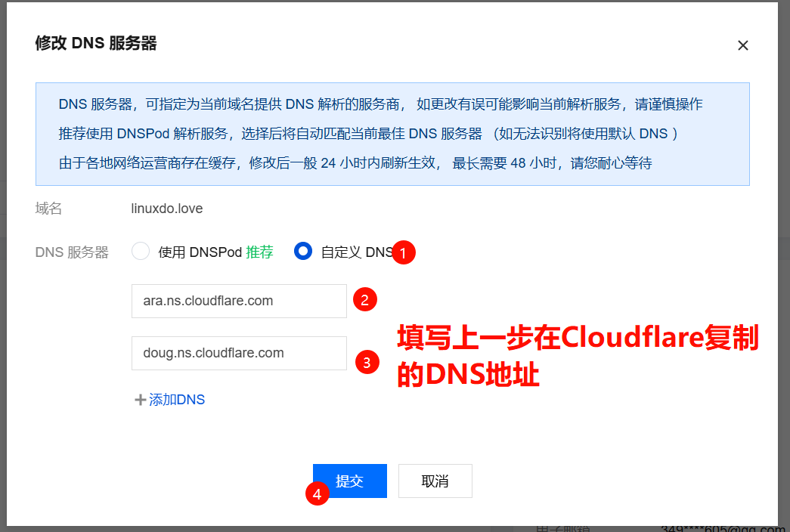Image resolution: width=790 pixels, height=532 pixels.
Task: Click the green 推荐 label
Action: (259, 252)
